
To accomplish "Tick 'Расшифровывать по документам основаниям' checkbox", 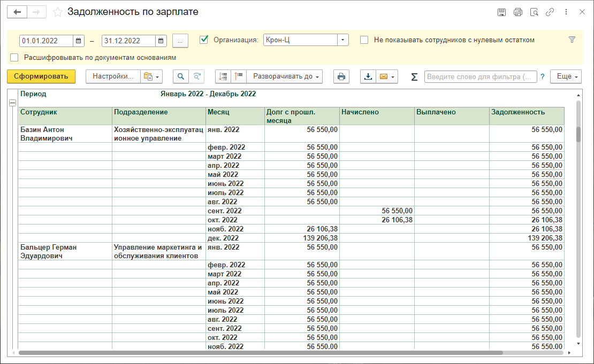I will coord(14,57).
